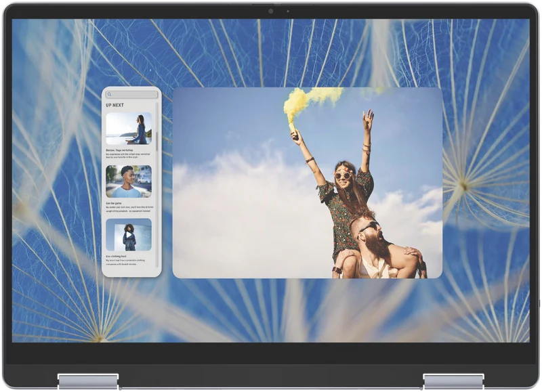Viewport: 542px width, 392px height.
Task: Click the UP NEXT heading
Action: (114, 105)
